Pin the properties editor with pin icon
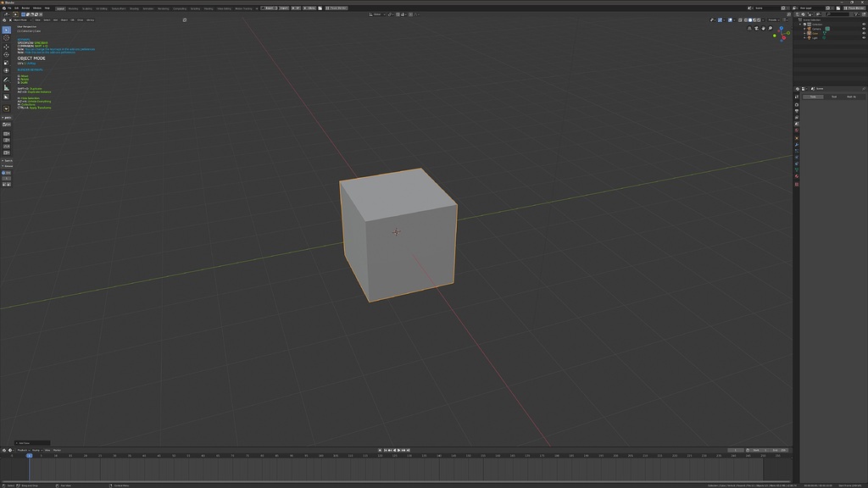868x488 pixels. (x=864, y=88)
